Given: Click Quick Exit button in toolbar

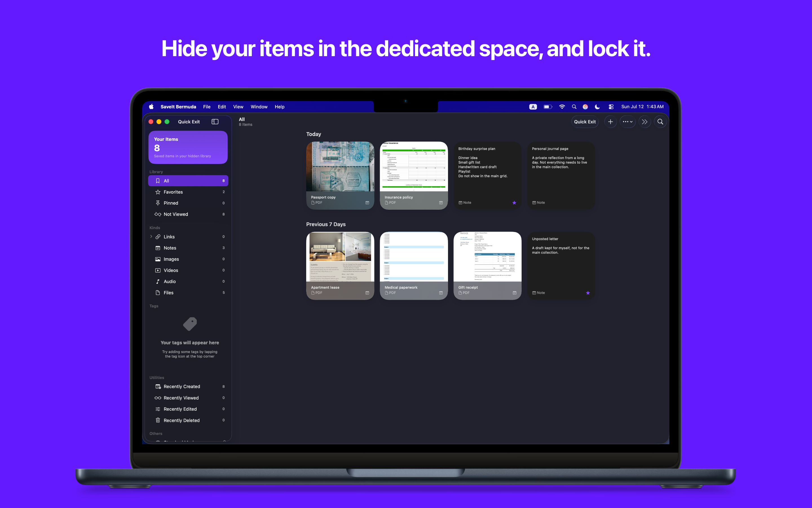Looking at the screenshot, I should (585, 122).
